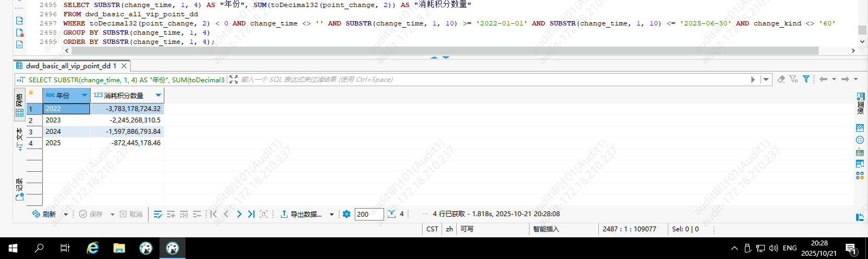This screenshot has width=868, height=259.
Task: Open File Explorer from the taskbar
Action: point(119,248)
